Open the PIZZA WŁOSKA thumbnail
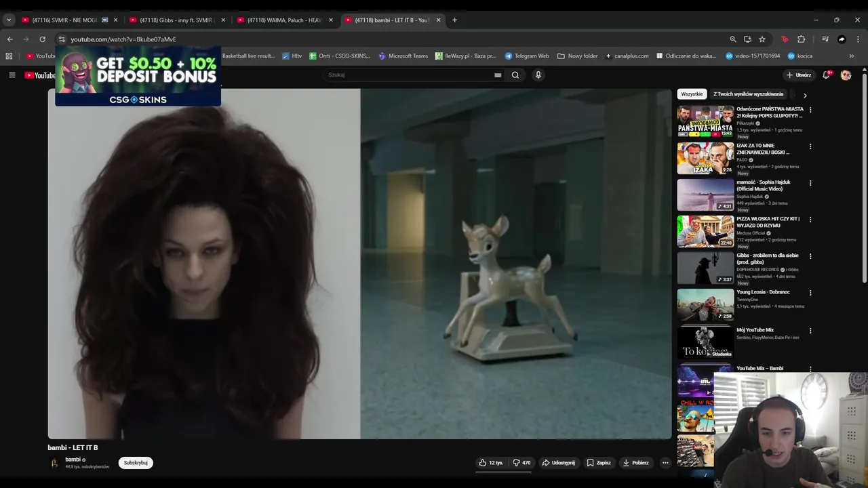 705,231
